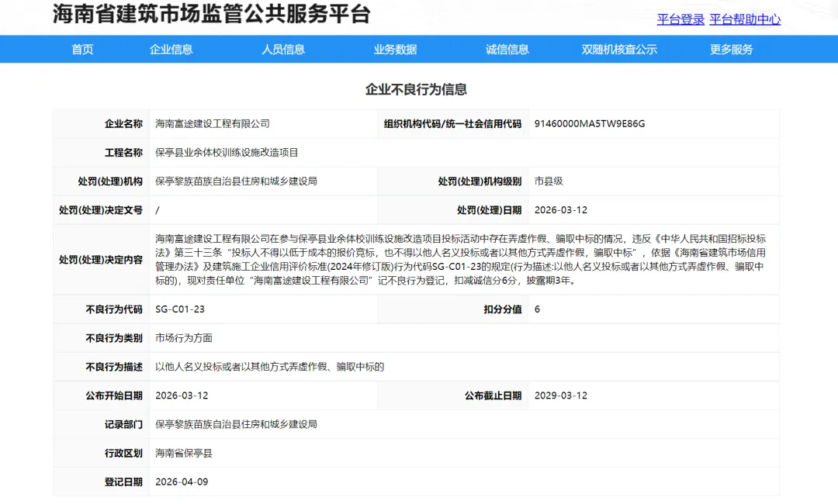Click the 公布开始日期 value 2026-03-12
This screenshot has width=838, height=504.
pos(182,395)
